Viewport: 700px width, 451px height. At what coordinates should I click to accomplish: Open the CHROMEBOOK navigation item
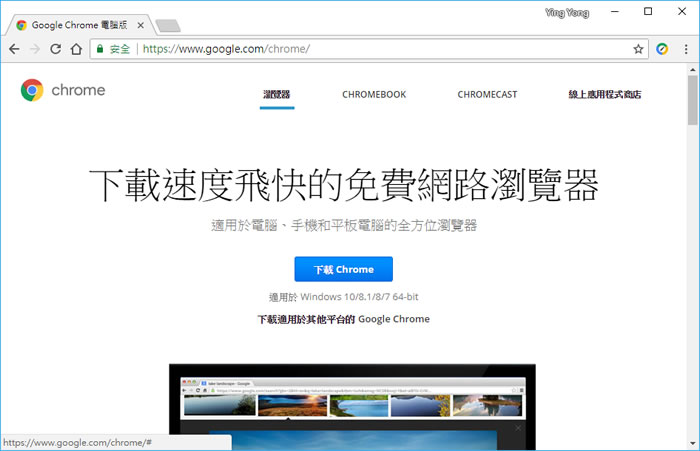[374, 95]
